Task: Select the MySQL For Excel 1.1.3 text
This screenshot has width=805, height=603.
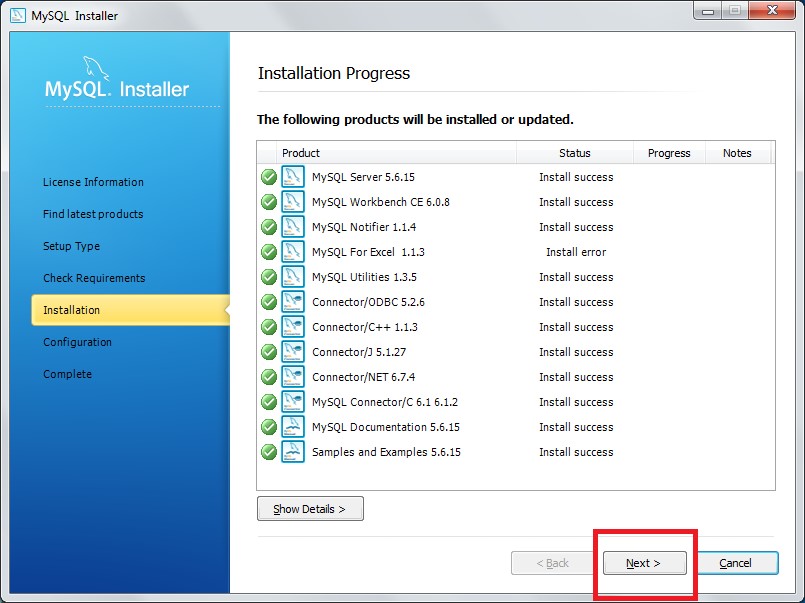Action: pyautogui.click(x=368, y=252)
